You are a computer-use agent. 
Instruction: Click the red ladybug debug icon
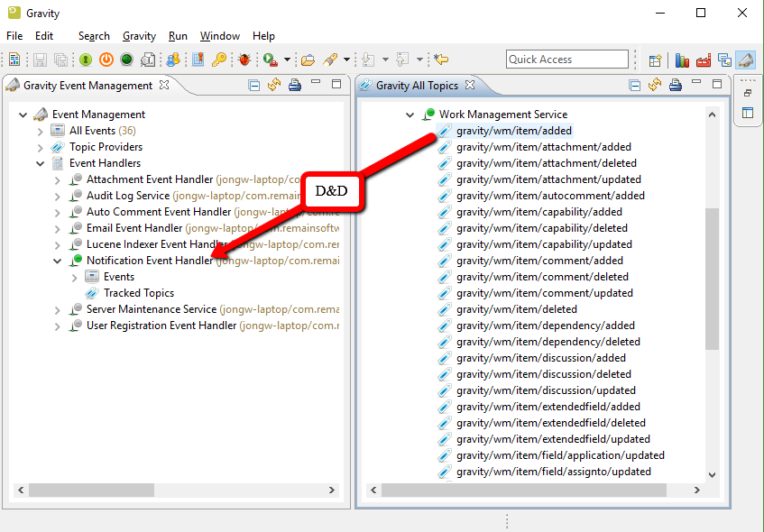point(244,60)
